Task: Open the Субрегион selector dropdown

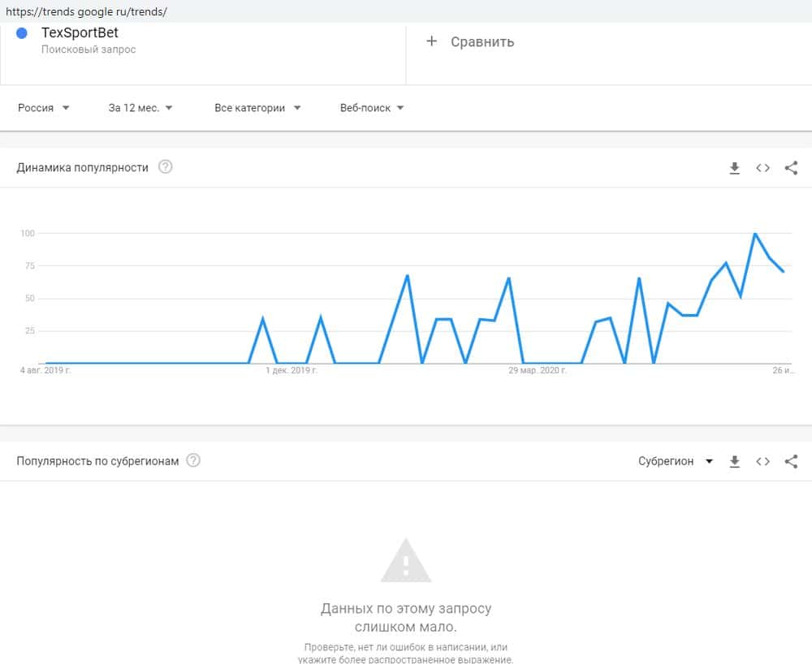Action: point(675,461)
